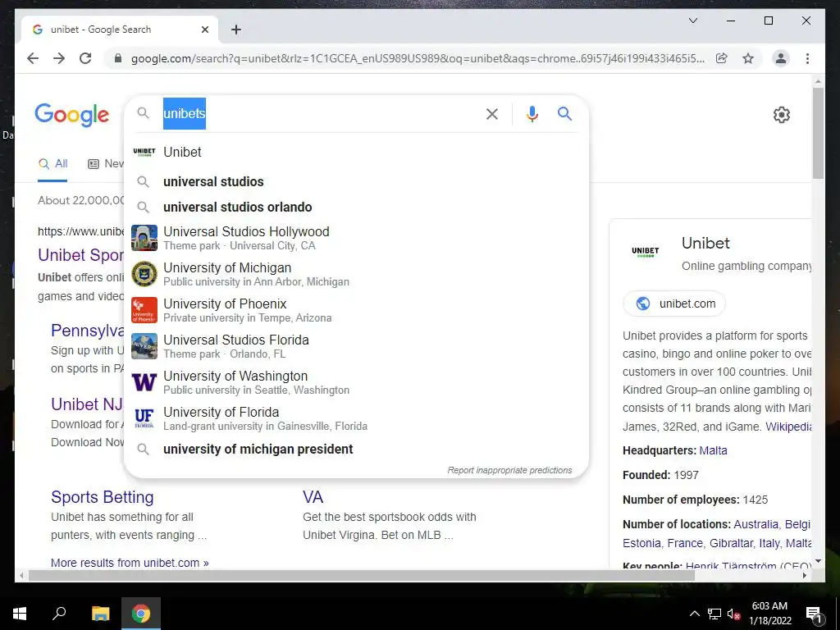This screenshot has height=630, width=840.
Task: Open More results from unibet.com
Action: click(130, 563)
